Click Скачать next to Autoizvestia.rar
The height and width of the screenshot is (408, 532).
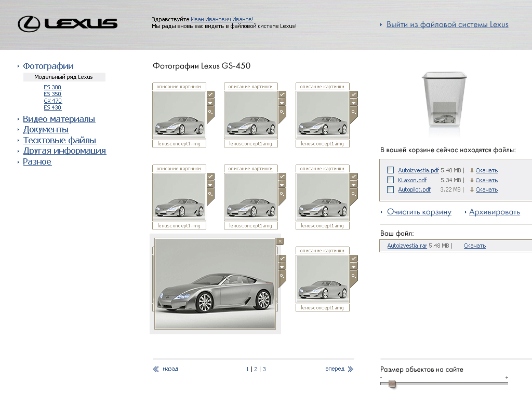point(474,245)
